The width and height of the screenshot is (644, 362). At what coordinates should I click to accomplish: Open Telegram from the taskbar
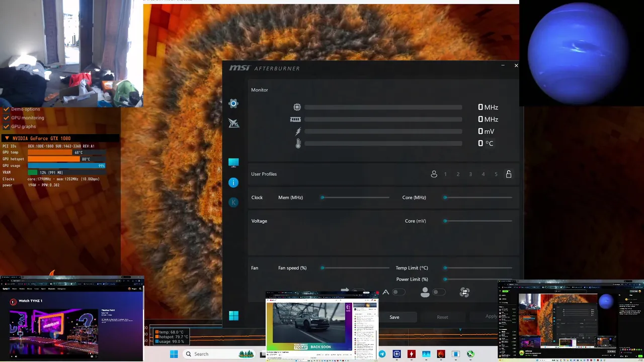(382, 354)
